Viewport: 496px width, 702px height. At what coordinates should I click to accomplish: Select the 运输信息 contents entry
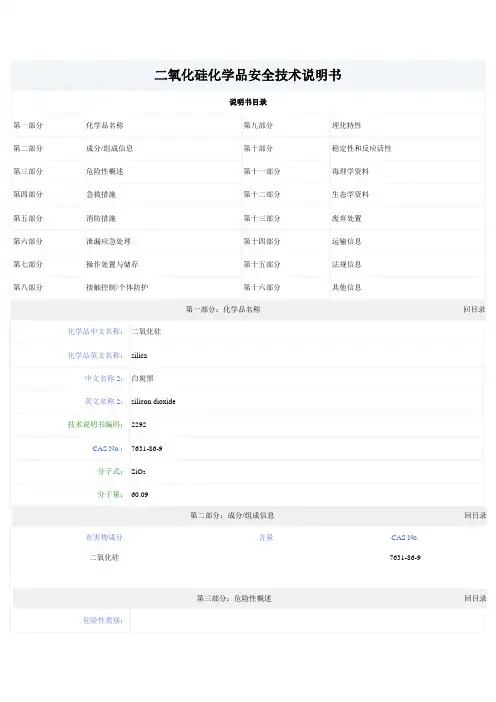(346, 241)
